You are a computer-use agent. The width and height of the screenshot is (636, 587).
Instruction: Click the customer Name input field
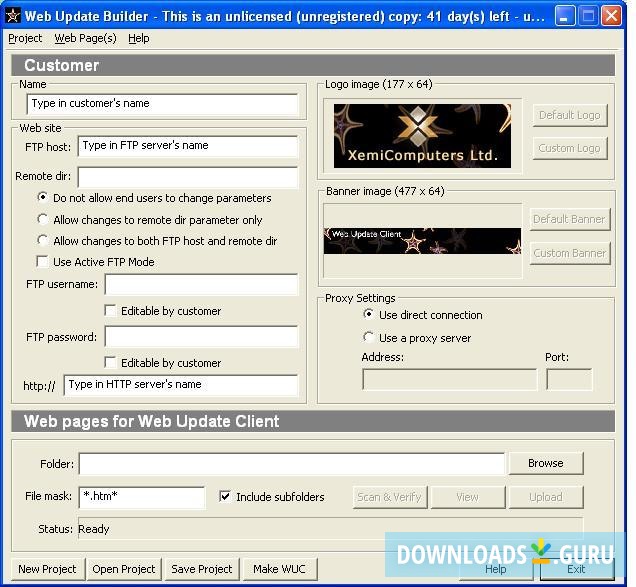(x=162, y=104)
